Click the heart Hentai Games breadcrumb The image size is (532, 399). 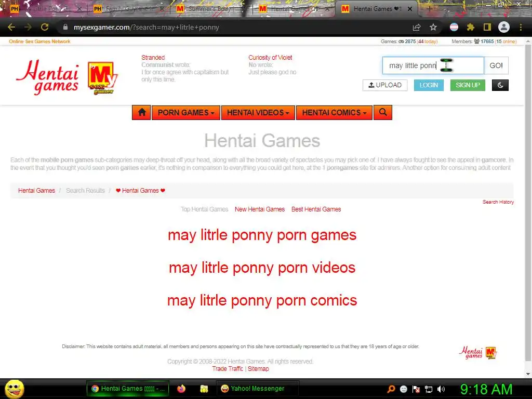(x=140, y=191)
